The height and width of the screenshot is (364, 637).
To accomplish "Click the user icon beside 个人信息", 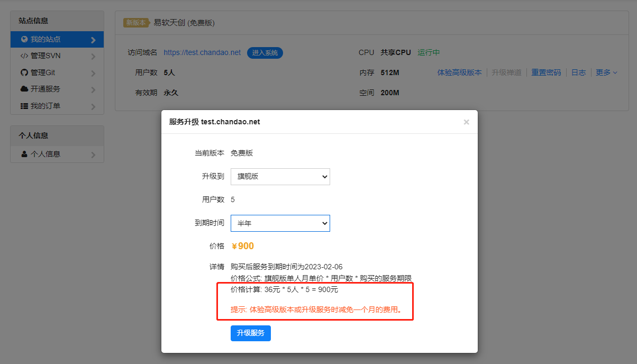I will tap(24, 154).
